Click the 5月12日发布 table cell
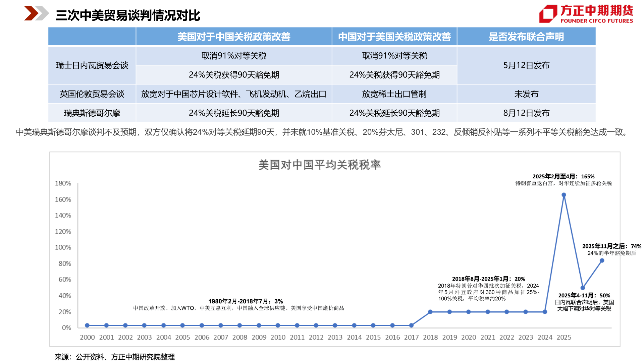 coord(527,66)
